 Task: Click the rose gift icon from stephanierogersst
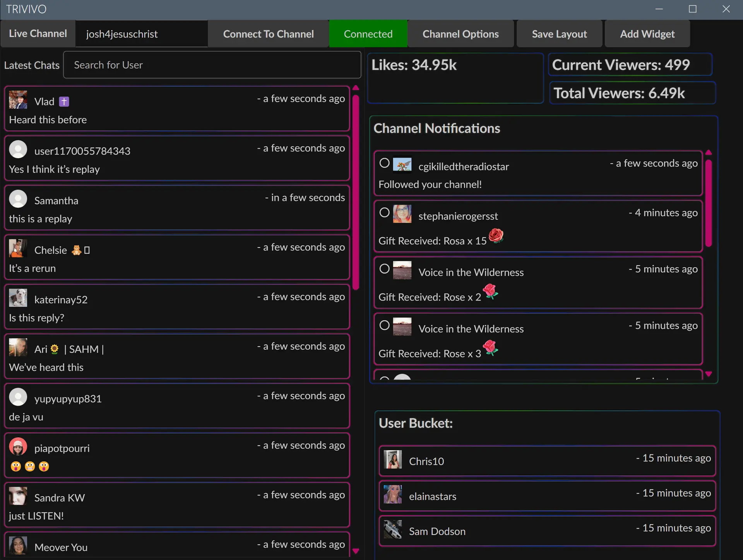[x=496, y=236]
